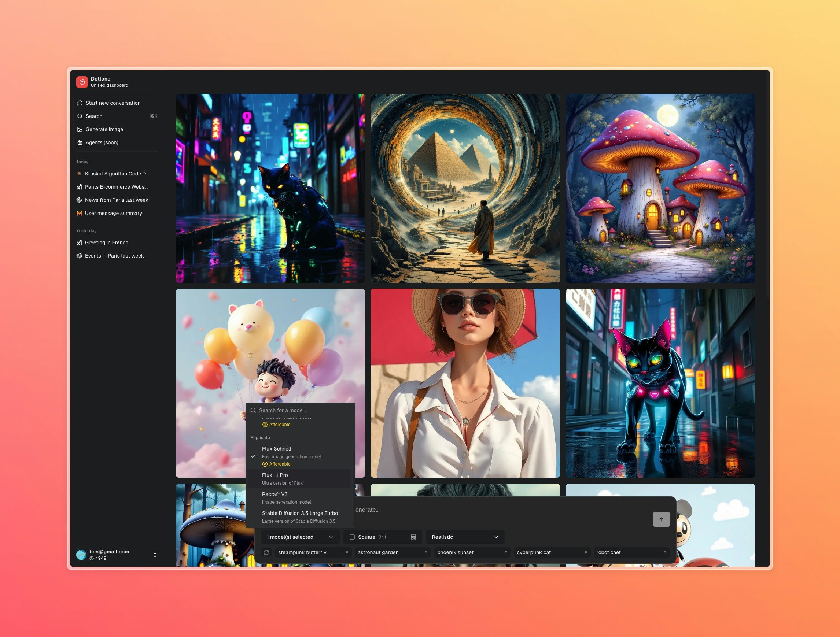Click the arrow icon on cyberpunk cat chip
Image resolution: width=840 pixels, height=637 pixels.
coord(585,552)
